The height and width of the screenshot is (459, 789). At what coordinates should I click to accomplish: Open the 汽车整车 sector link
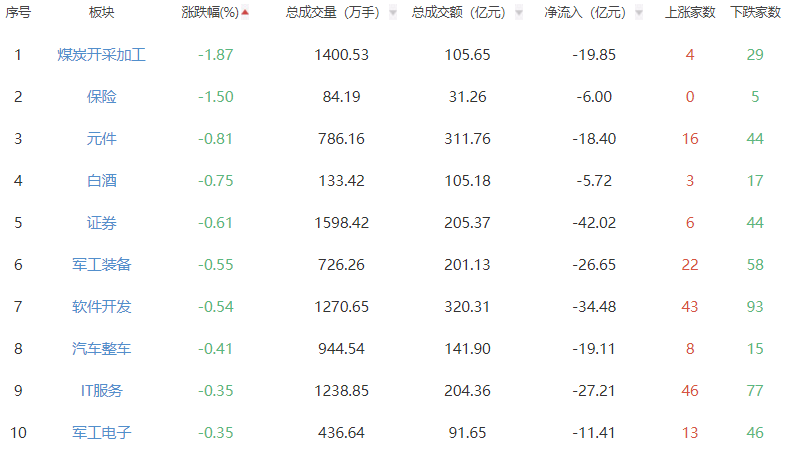coord(101,349)
